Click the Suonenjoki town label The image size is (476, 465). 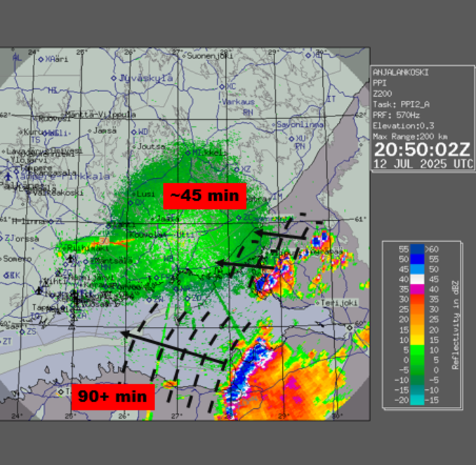click(209, 56)
